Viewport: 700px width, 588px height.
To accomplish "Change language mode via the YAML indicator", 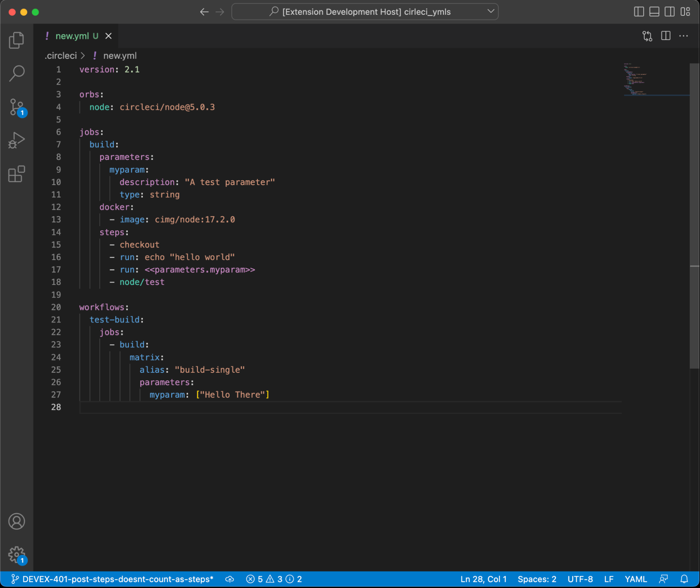I will tap(636, 579).
